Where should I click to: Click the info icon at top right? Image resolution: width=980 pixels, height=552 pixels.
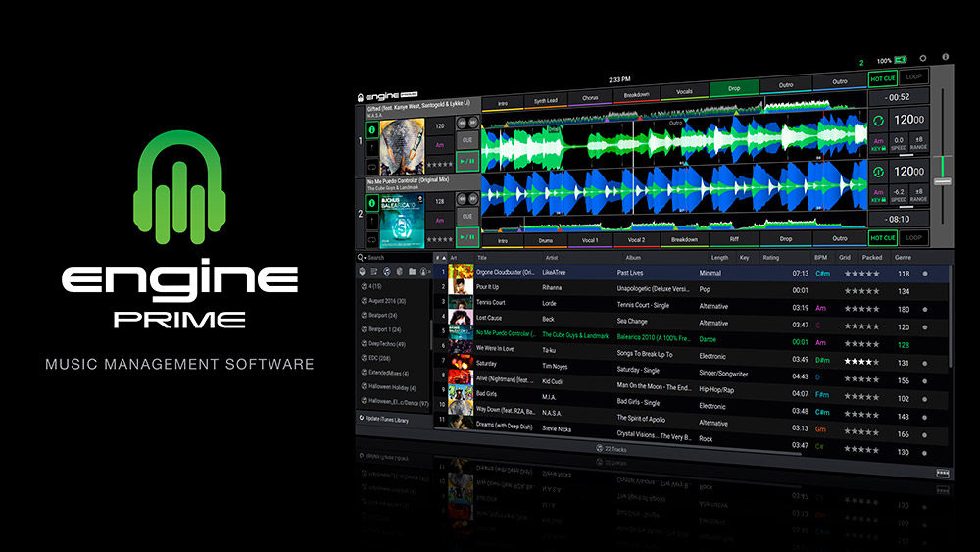tap(945, 58)
